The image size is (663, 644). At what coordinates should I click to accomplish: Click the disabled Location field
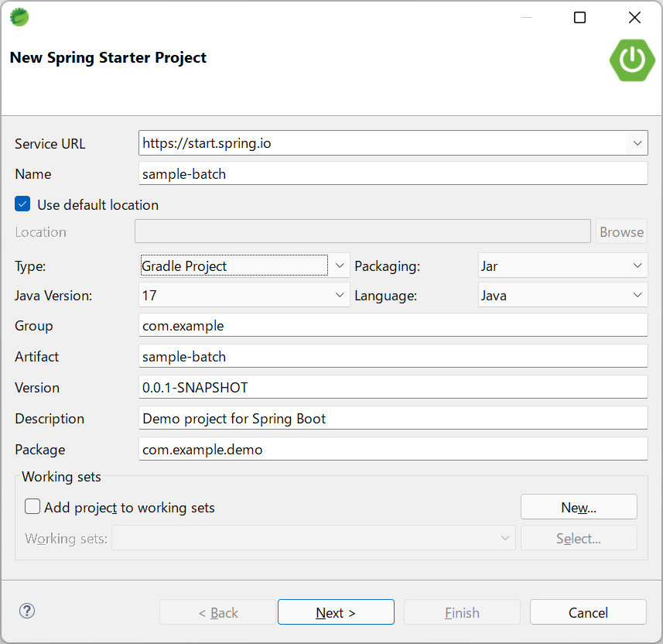coord(362,231)
